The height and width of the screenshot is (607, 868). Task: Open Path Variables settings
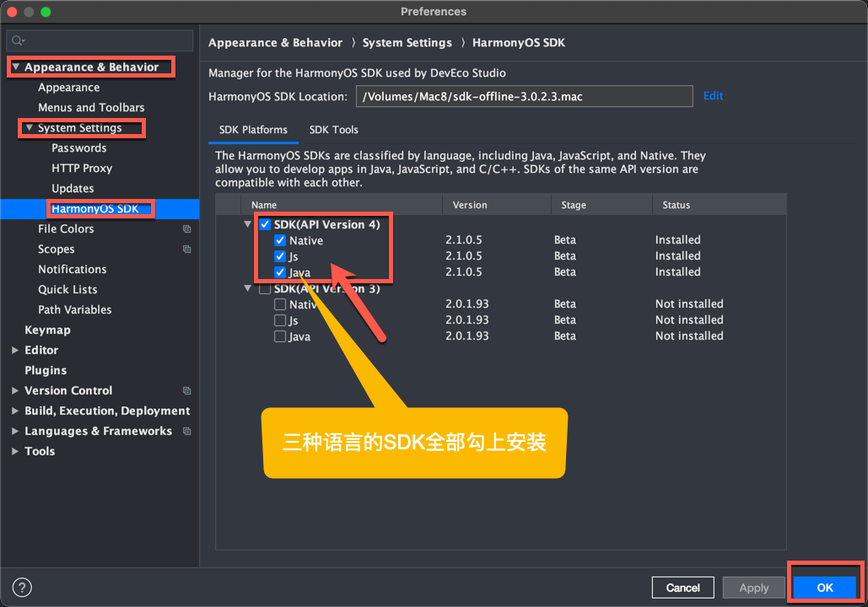tap(75, 310)
